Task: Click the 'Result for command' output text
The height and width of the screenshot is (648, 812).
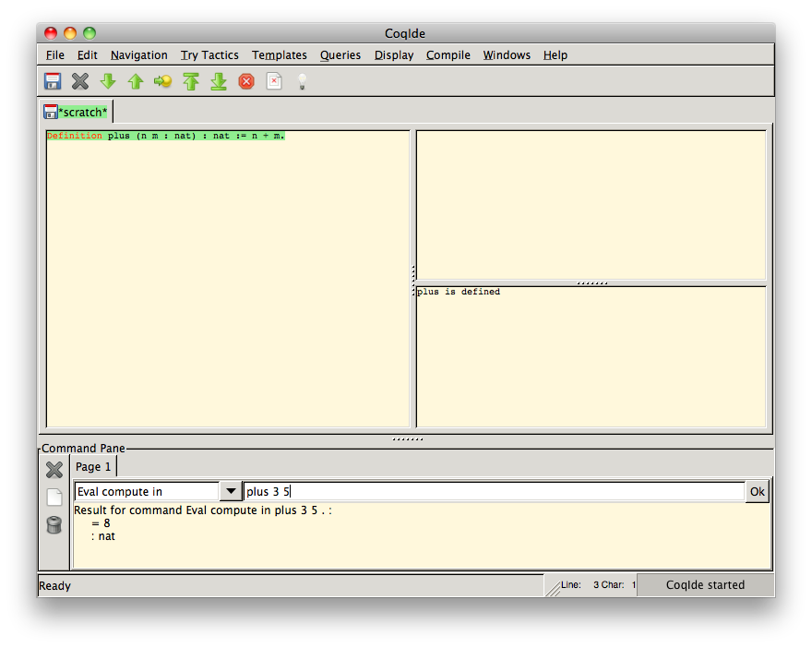Action: (203, 510)
